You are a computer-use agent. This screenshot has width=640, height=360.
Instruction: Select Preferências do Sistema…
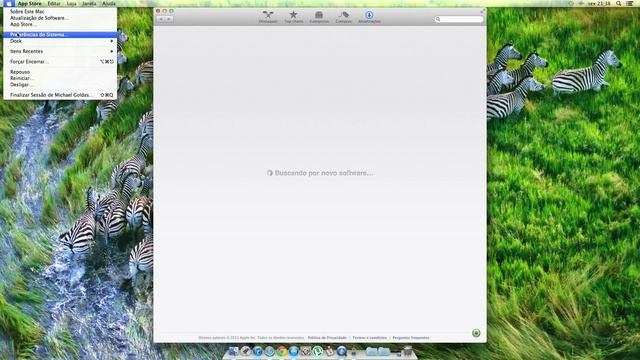[60, 35]
